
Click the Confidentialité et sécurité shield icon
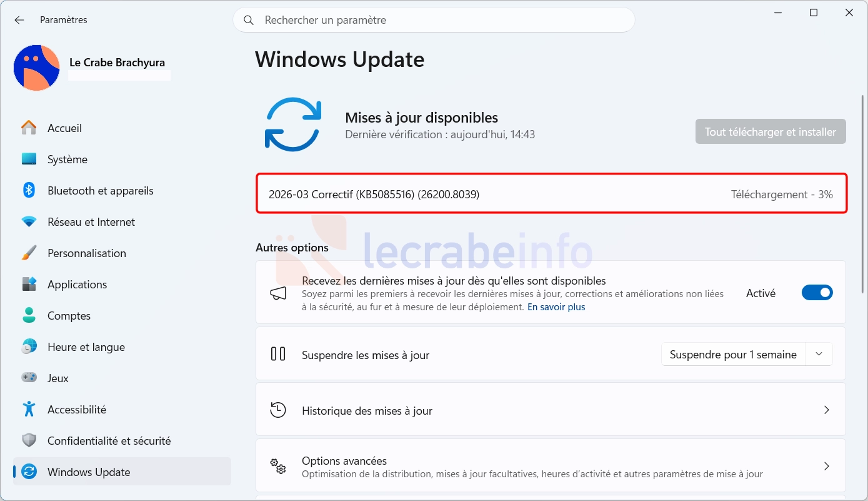coord(29,440)
